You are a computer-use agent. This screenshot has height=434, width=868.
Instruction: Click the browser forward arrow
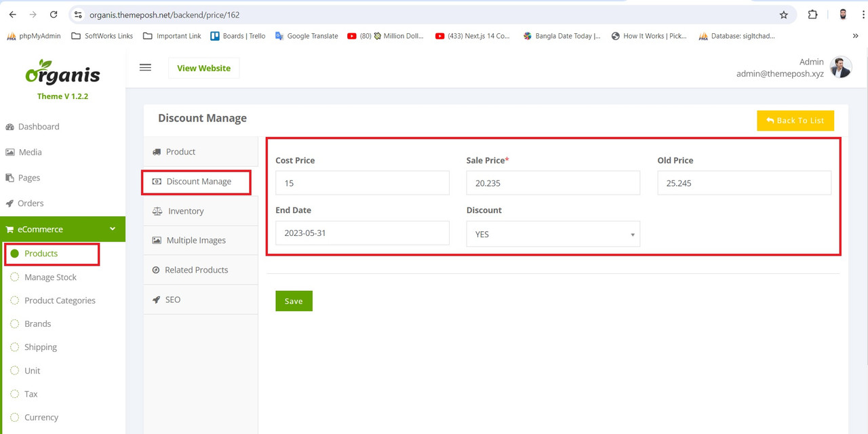click(33, 14)
